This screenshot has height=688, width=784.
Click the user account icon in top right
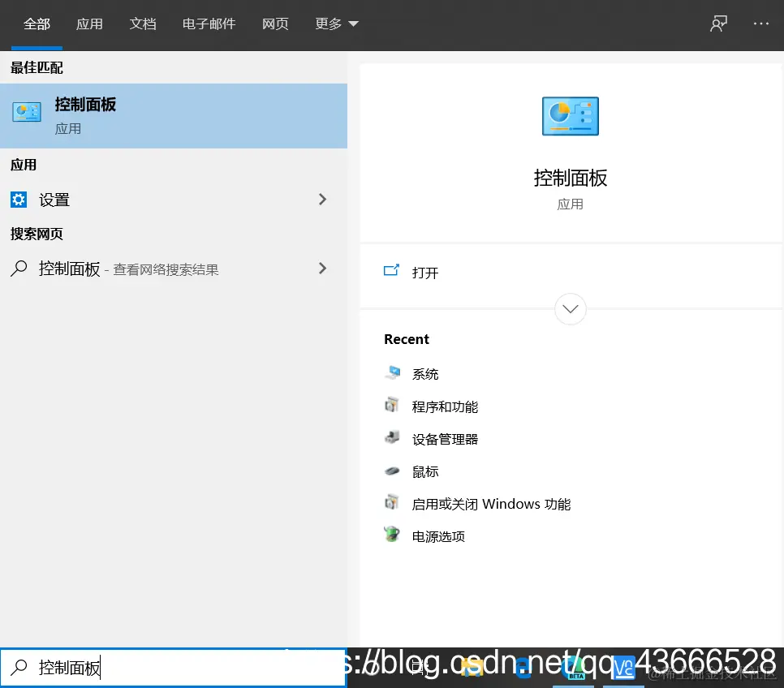pyautogui.click(x=718, y=24)
